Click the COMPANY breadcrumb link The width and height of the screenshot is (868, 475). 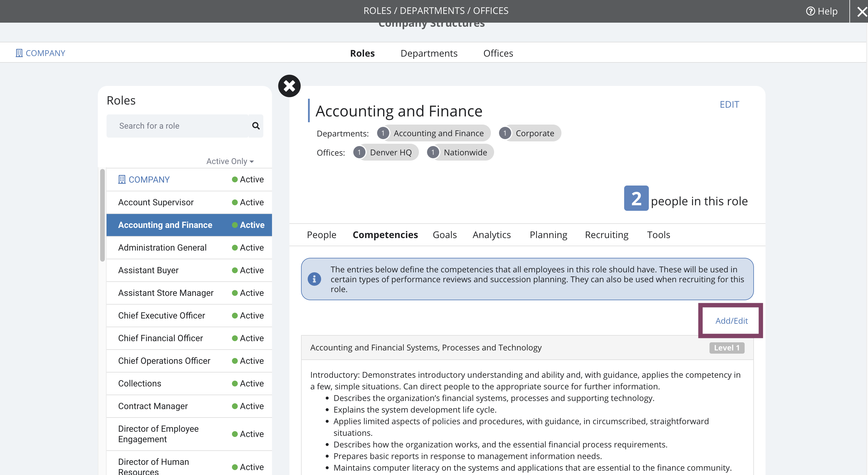(40, 53)
